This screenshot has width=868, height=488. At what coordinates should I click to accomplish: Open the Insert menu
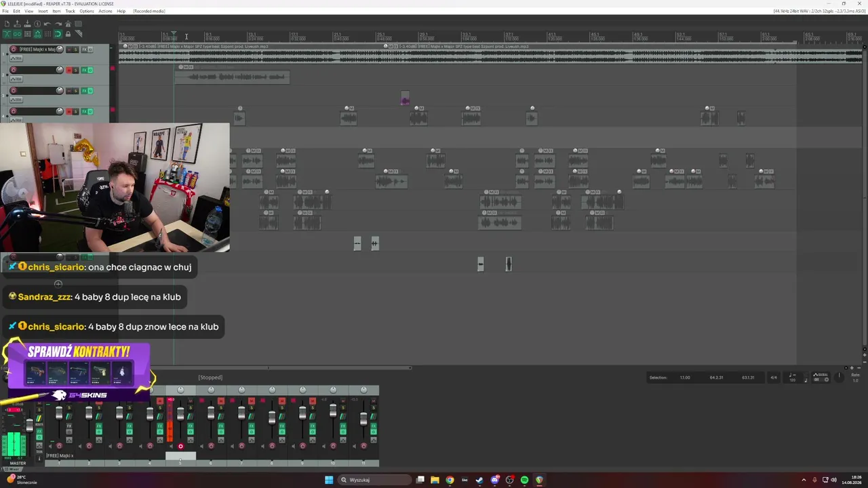click(x=43, y=12)
